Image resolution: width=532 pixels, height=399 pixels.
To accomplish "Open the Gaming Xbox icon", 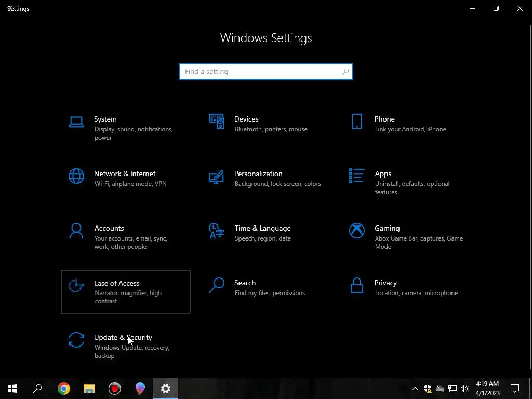I will pos(356,231).
